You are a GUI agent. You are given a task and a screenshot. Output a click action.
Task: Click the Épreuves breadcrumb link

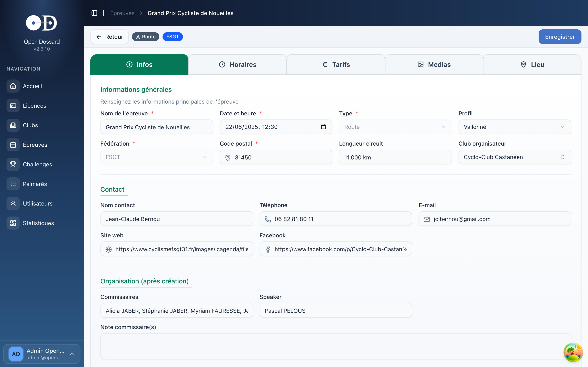[x=122, y=13]
